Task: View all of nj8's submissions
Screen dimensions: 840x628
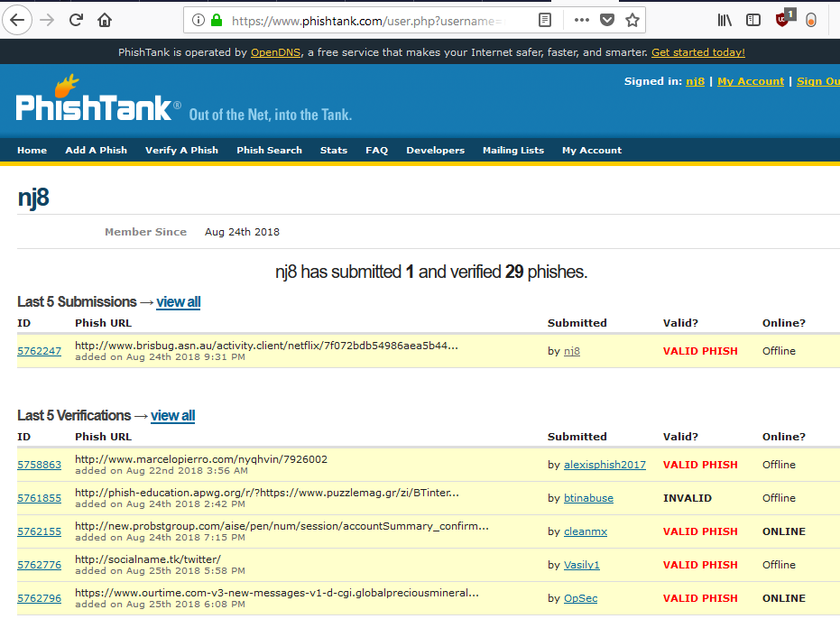Action: click(178, 301)
